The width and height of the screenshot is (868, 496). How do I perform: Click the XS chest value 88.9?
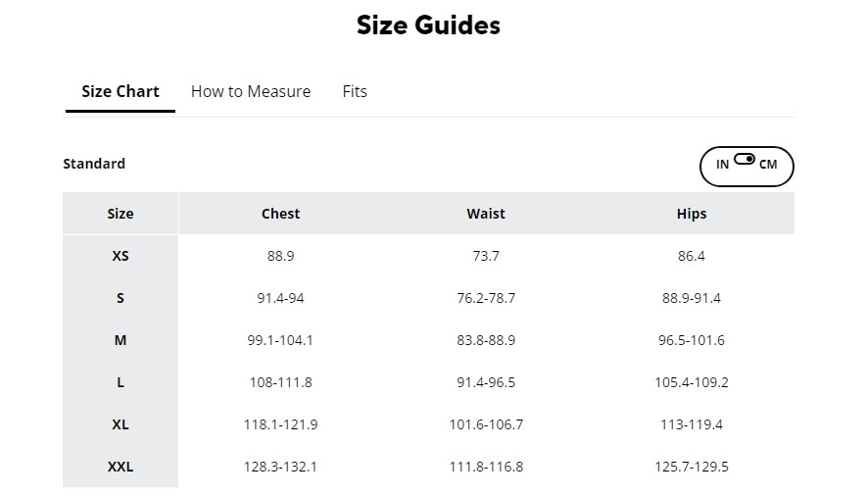point(280,256)
